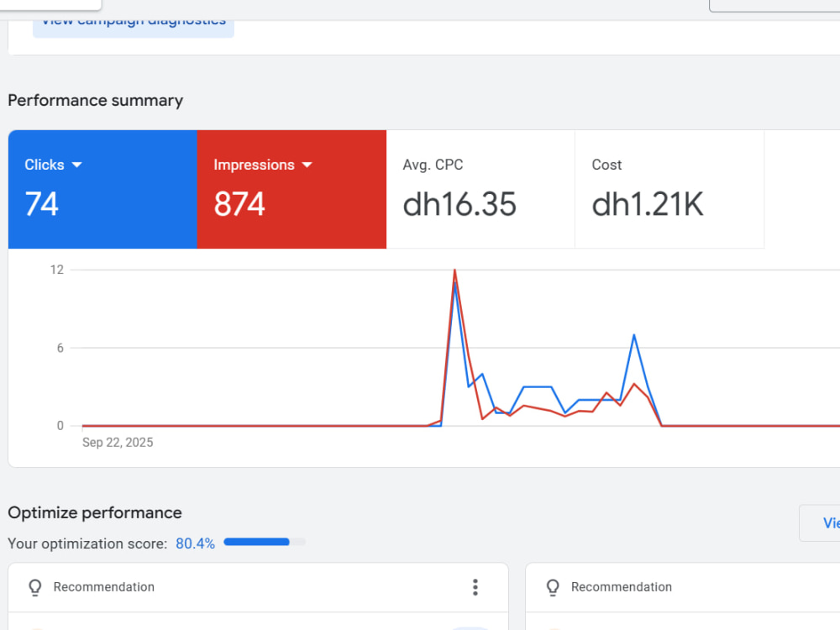This screenshot has height=630, width=840.
Task: Click lightbulb icon on second Recommendation card
Action: click(553, 587)
